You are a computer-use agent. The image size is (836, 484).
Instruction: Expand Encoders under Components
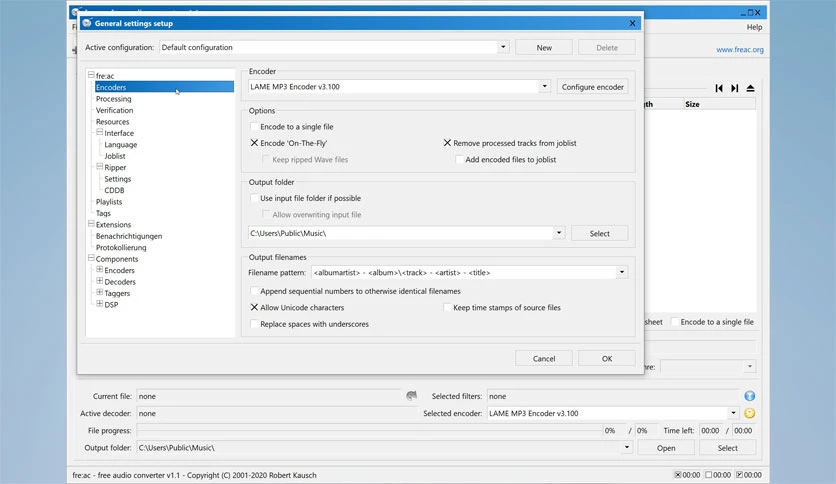[100, 269]
